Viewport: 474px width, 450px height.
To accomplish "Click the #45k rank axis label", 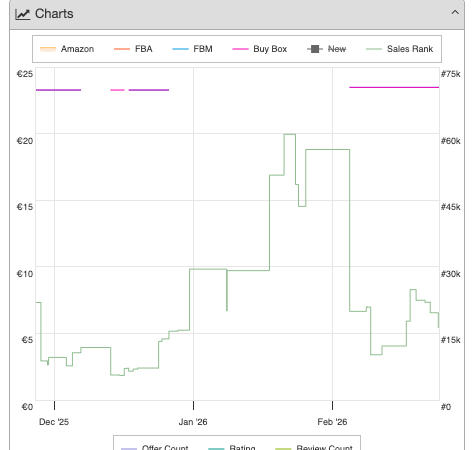I will pos(451,207).
